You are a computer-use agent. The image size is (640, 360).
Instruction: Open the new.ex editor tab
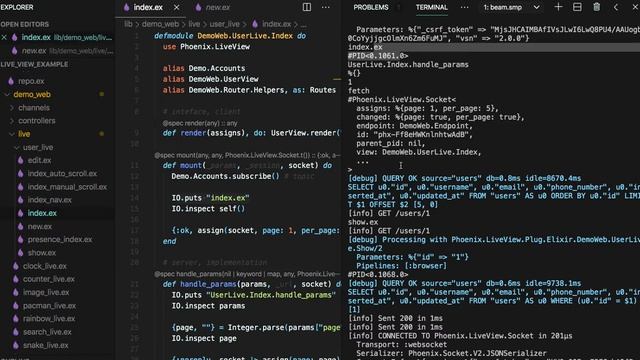click(218, 7)
